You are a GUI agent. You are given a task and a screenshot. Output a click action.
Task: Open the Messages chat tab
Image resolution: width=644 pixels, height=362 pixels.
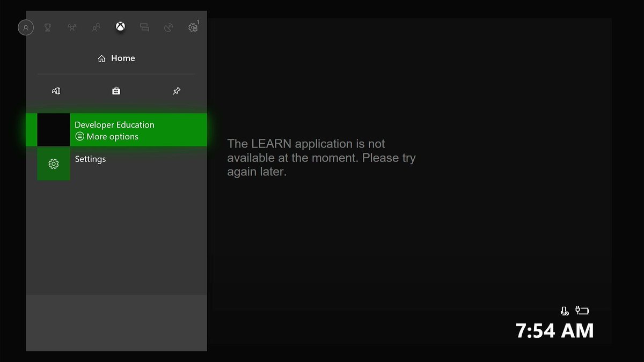tap(144, 27)
